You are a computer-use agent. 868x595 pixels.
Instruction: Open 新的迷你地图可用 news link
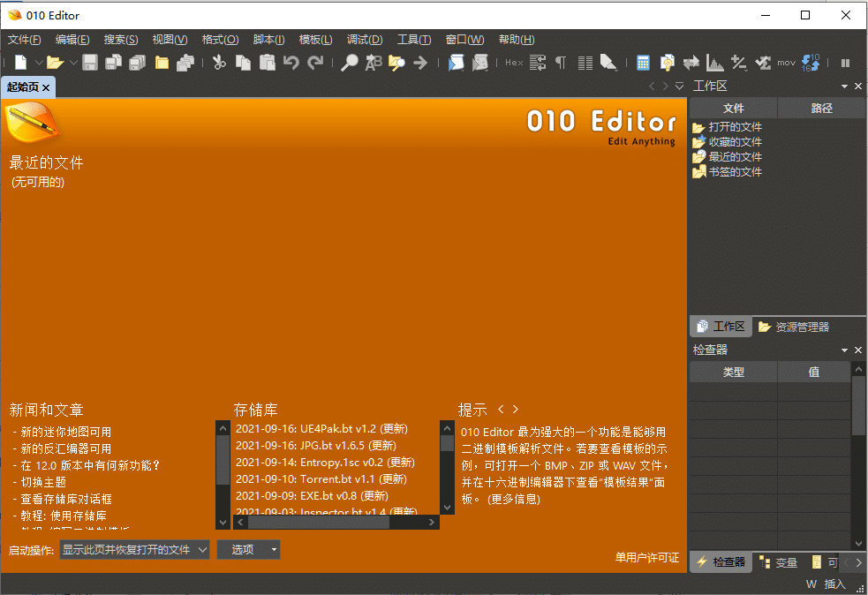pos(66,432)
